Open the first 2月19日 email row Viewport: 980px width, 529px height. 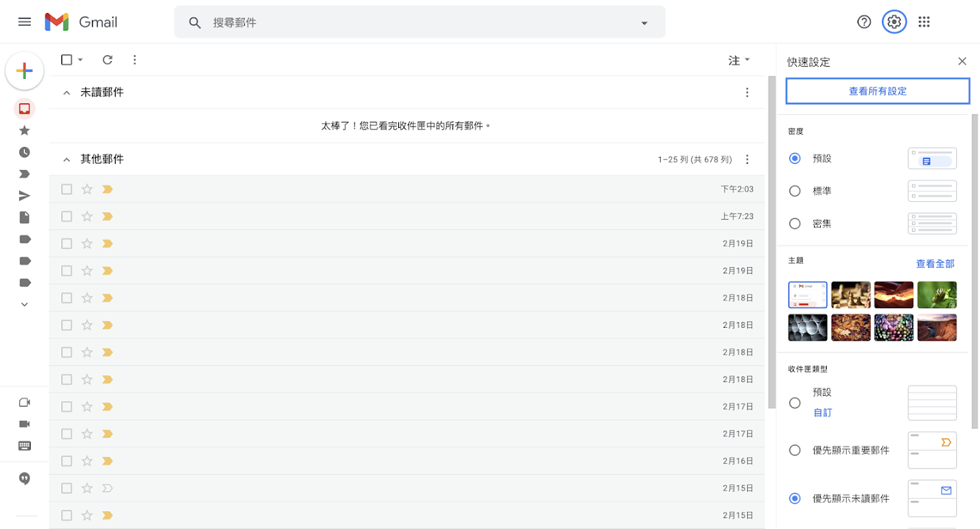pyautogui.click(x=407, y=243)
